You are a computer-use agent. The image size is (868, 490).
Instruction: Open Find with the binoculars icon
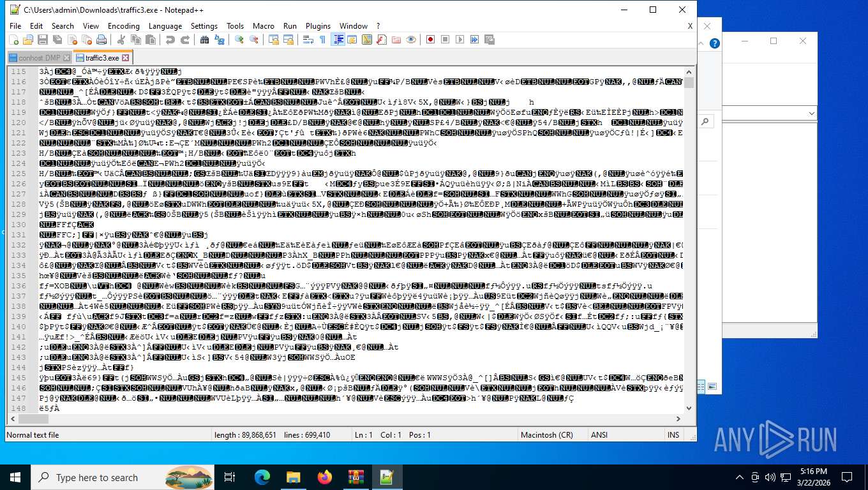pos(204,40)
